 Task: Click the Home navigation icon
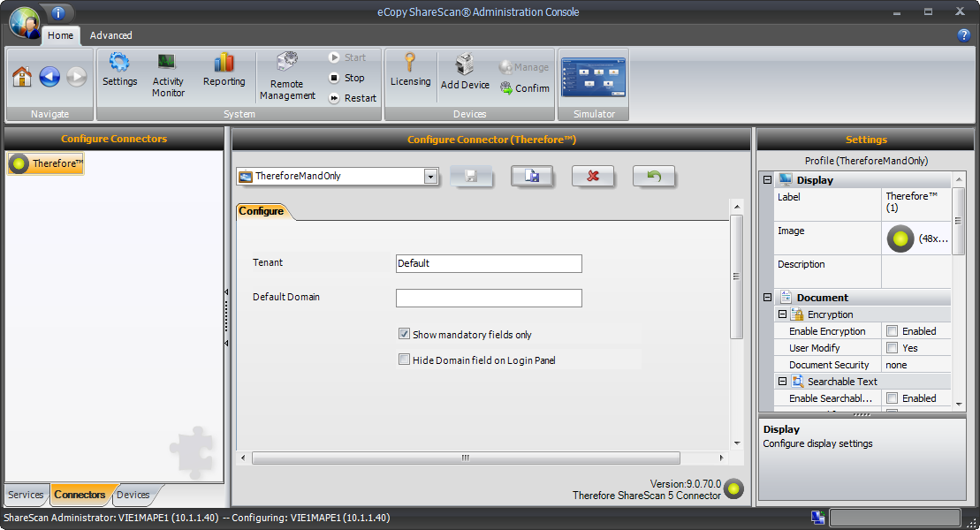point(22,78)
